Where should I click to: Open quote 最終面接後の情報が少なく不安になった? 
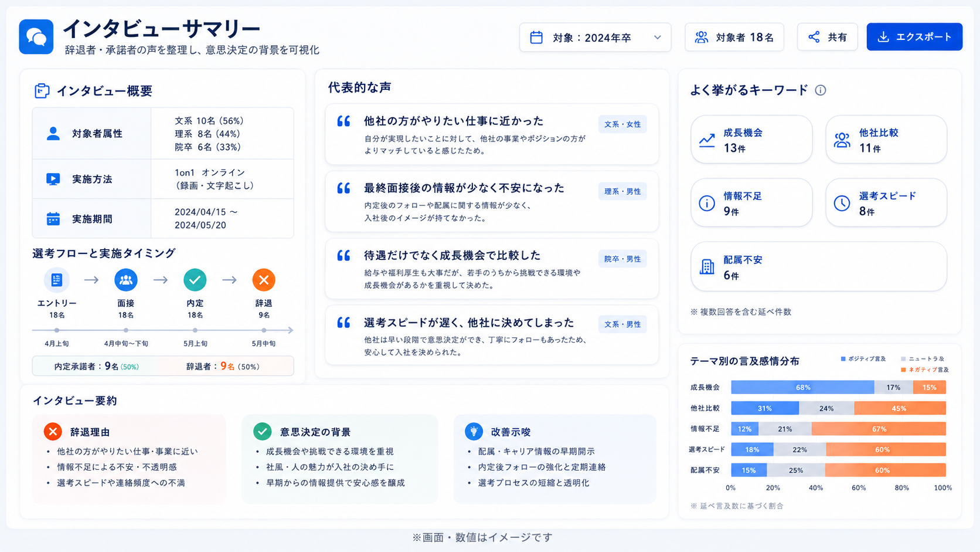(492, 202)
